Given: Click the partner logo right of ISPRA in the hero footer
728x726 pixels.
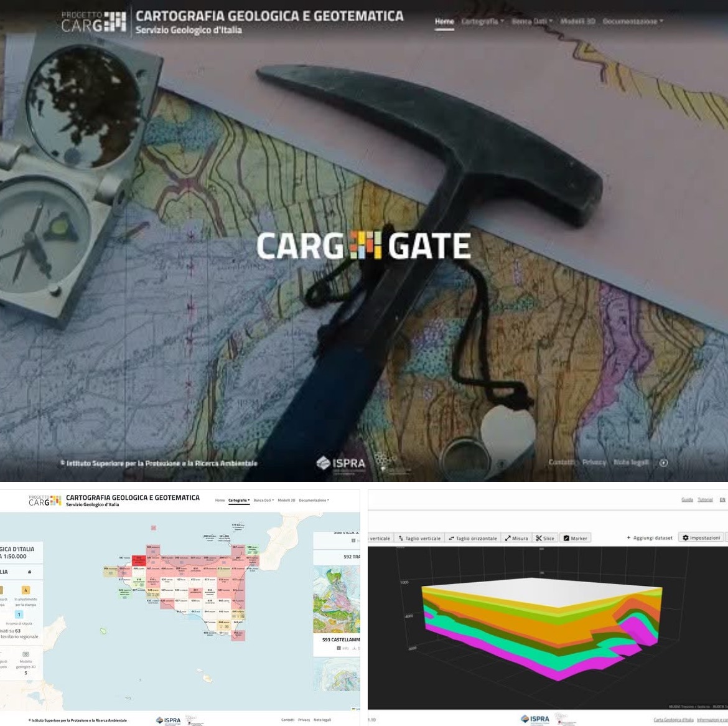Looking at the screenshot, I should pyautogui.click(x=392, y=463).
